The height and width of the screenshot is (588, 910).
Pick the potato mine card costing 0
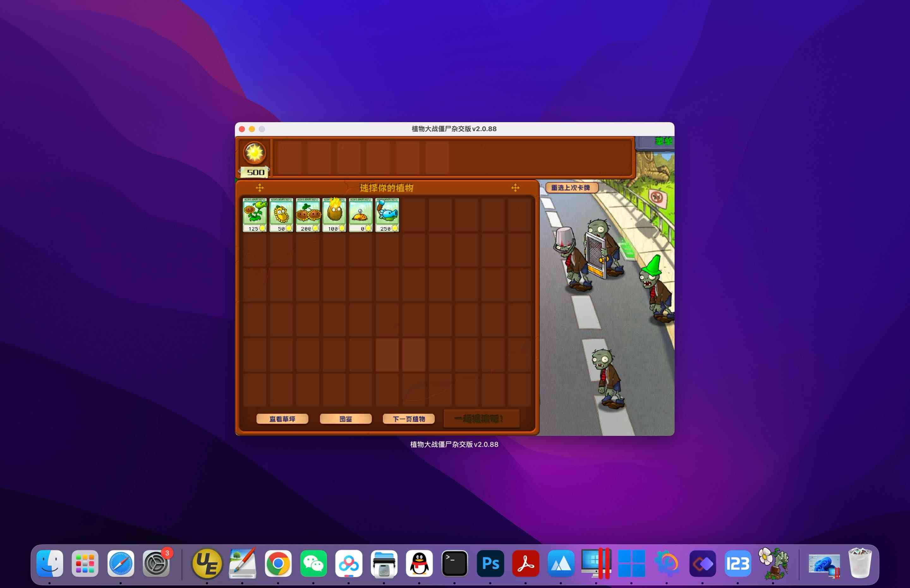tap(361, 215)
